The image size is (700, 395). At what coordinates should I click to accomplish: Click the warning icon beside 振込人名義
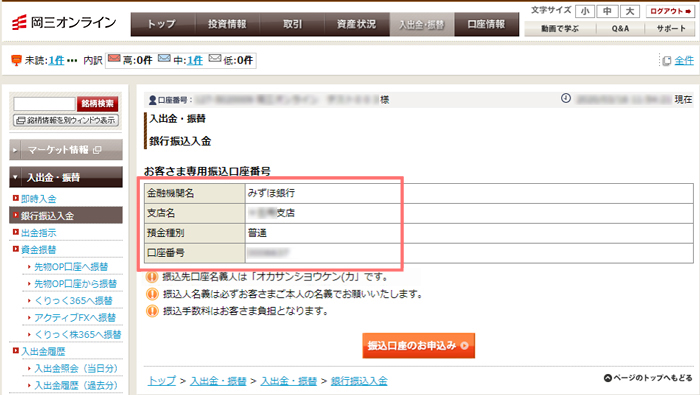point(152,294)
